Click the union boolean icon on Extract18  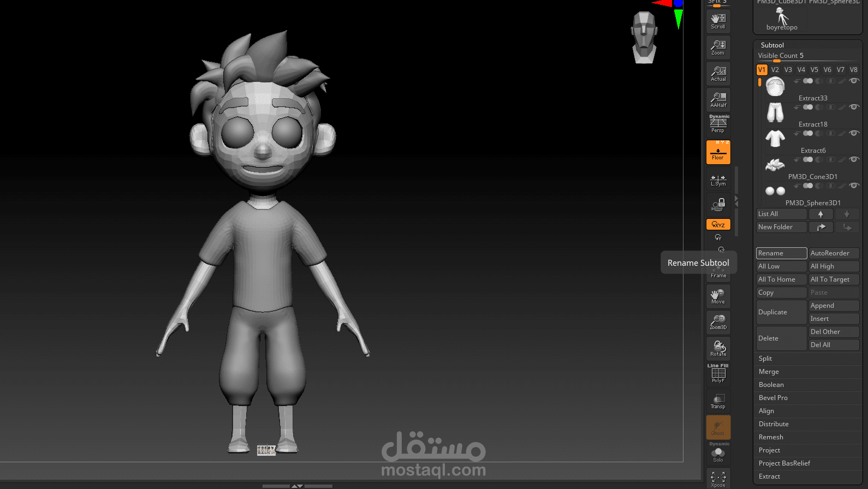[x=808, y=107]
